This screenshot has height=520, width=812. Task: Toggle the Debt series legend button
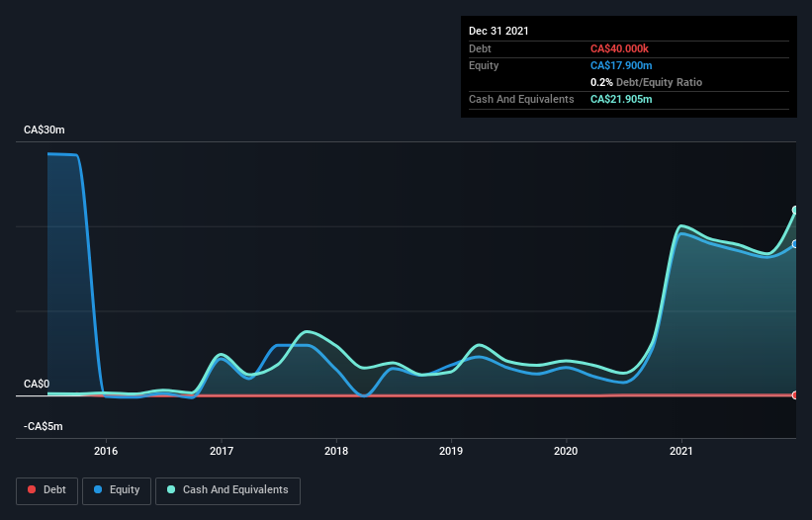click(x=46, y=490)
